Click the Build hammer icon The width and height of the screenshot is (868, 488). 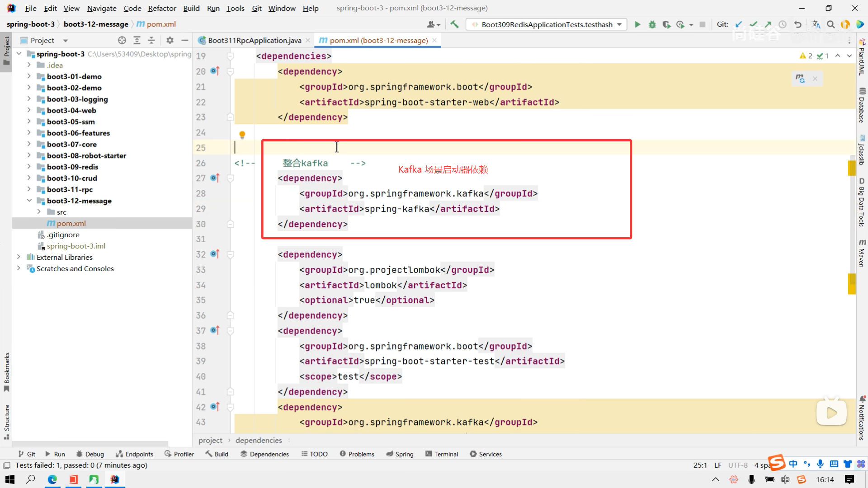coord(454,24)
